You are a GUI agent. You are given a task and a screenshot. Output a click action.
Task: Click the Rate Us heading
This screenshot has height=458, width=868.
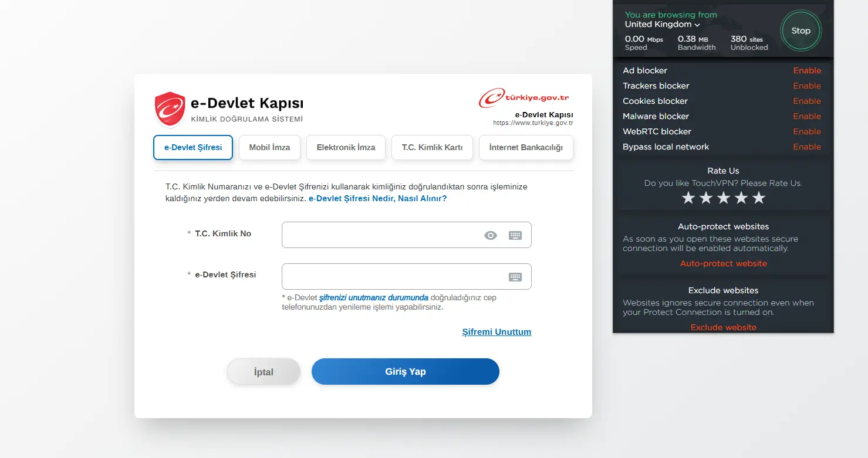[723, 171]
